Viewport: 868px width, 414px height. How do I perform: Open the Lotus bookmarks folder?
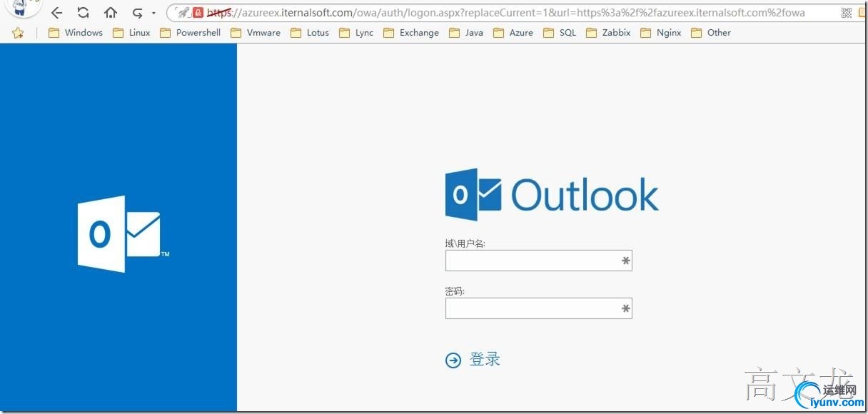pyautogui.click(x=310, y=33)
